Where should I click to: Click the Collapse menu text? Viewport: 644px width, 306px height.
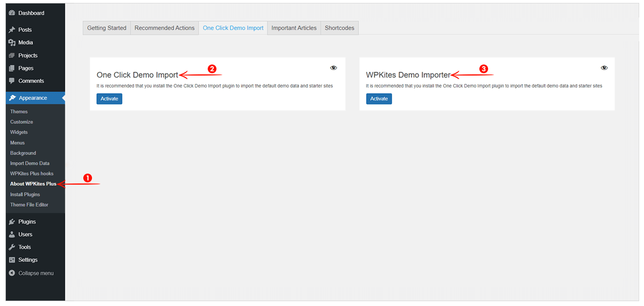[x=36, y=273]
